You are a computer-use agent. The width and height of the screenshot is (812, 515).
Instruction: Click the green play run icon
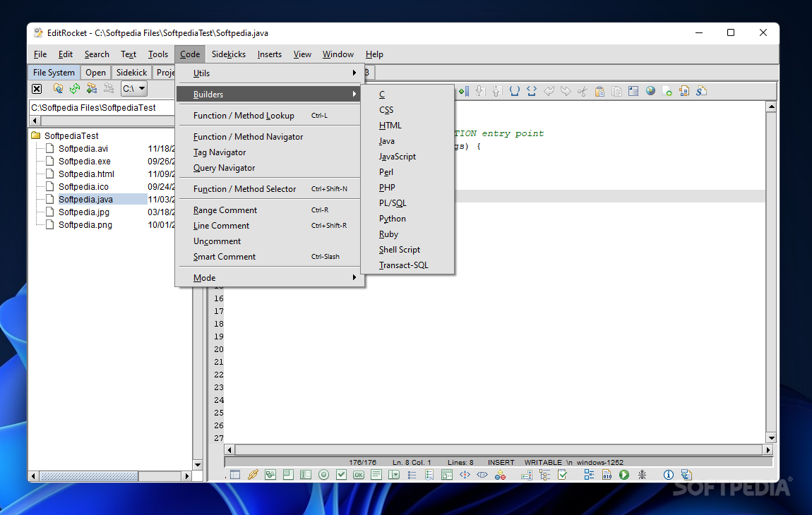click(x=624, y=475)
